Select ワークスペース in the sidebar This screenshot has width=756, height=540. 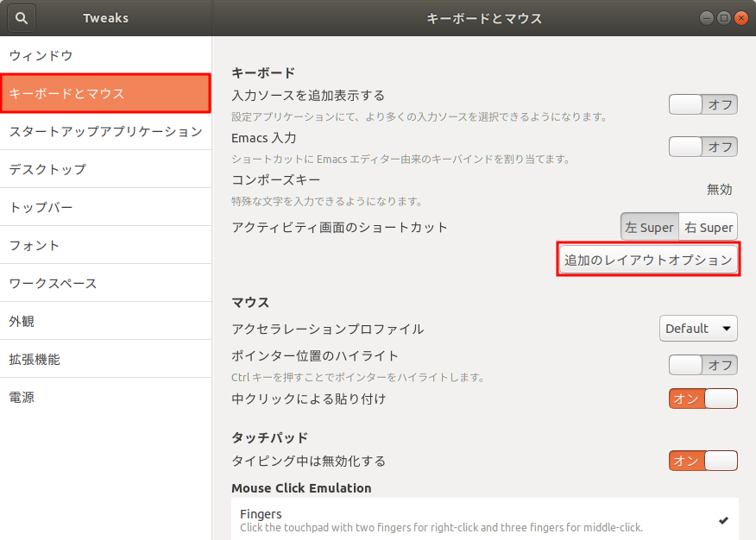[105, 284]
